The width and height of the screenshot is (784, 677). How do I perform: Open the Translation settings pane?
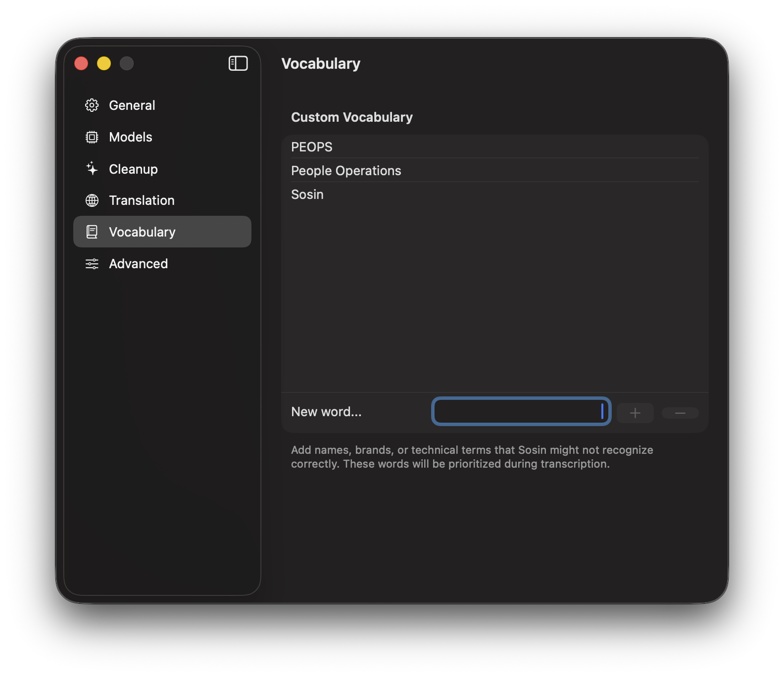pyautogui.click(x=142, y=200)
